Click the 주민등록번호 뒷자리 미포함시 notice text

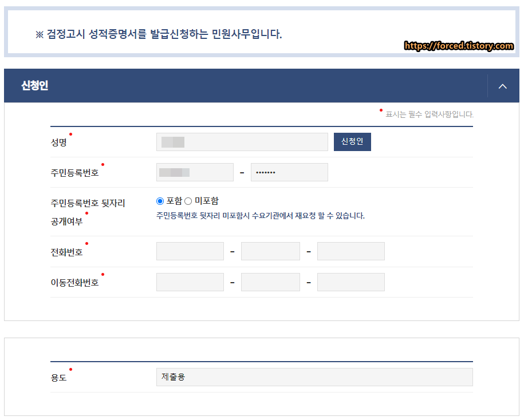(x=261, y=216)
